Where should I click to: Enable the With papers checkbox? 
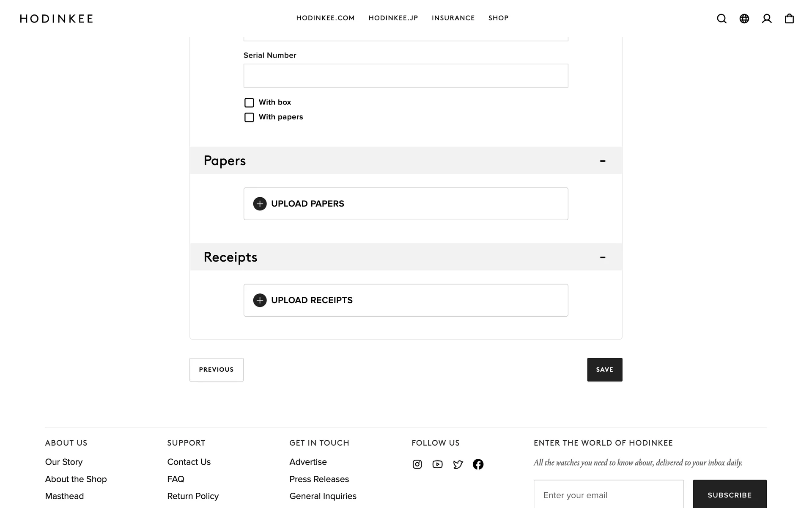tap(249, 117)
